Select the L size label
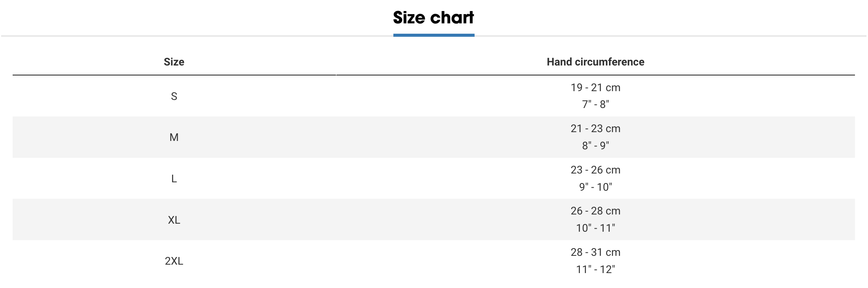 174,178
